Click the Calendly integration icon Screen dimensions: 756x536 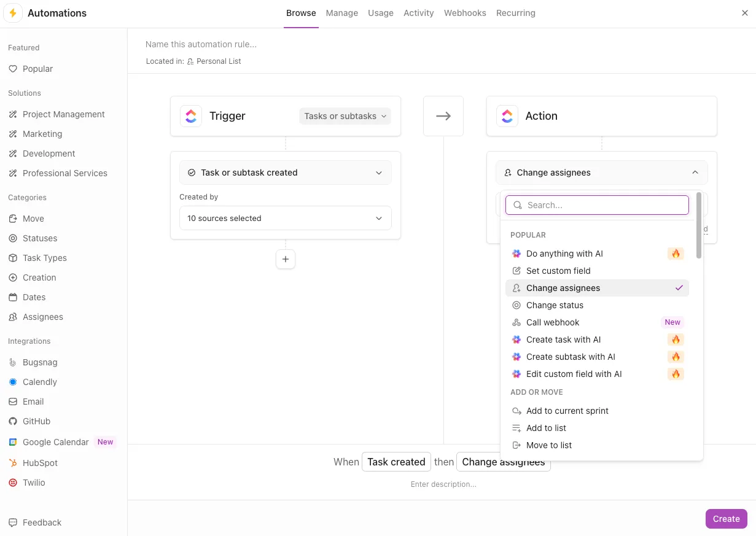tap(13, 382)
